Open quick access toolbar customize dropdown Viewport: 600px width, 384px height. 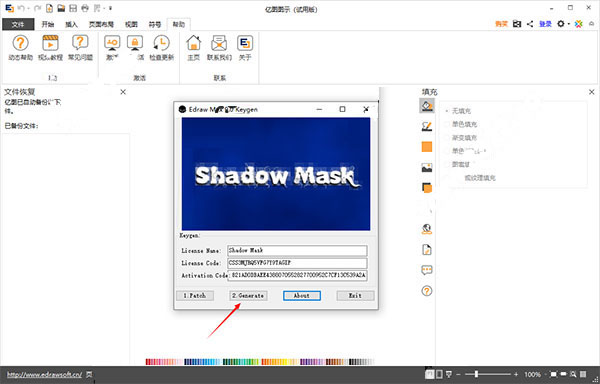pos(110,8)
